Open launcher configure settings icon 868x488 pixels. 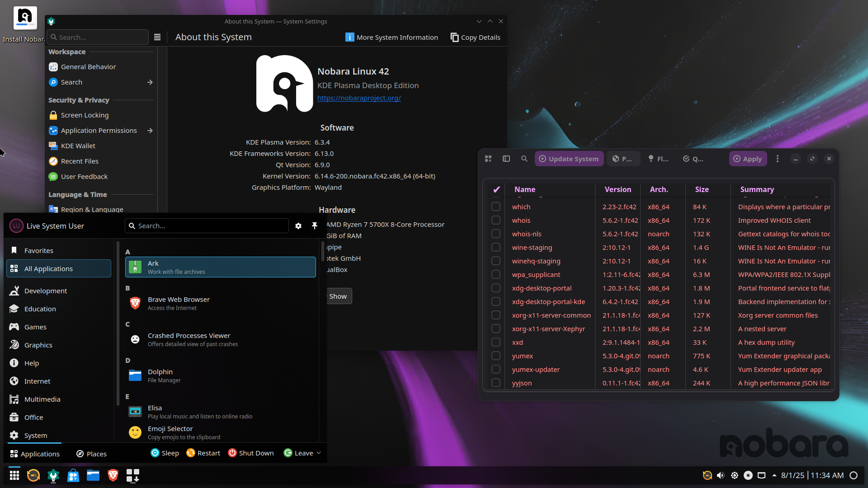click(x=298, y=226)
